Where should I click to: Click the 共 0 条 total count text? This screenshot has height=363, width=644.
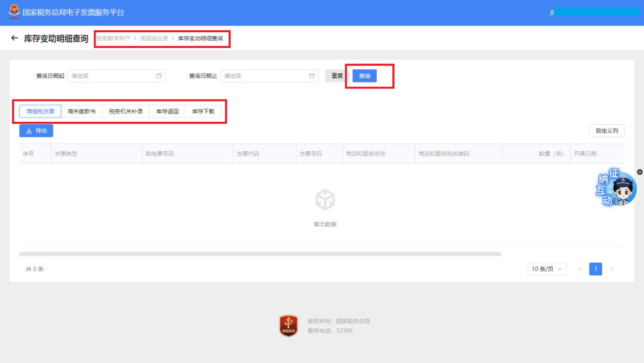pyautogui.click(x=35, y=269)
